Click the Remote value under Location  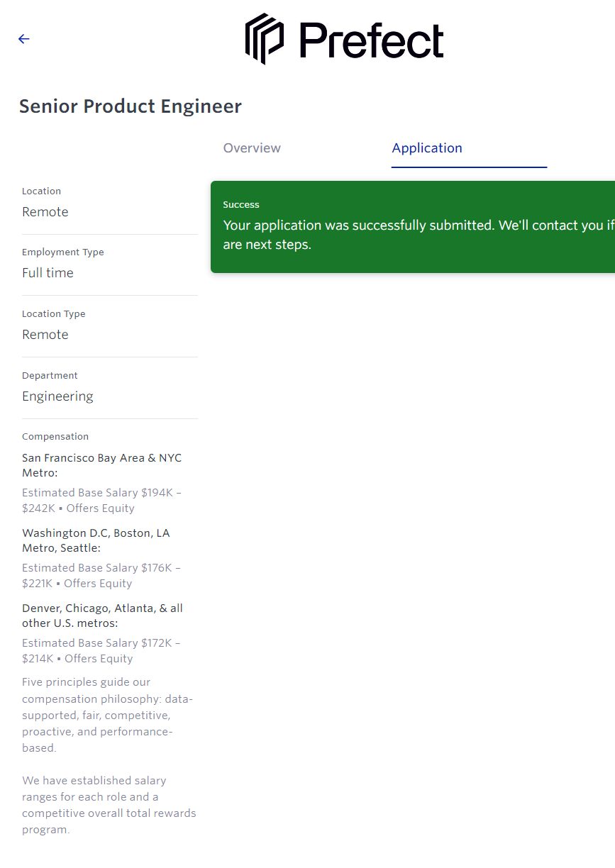click(x=45, y=212)
